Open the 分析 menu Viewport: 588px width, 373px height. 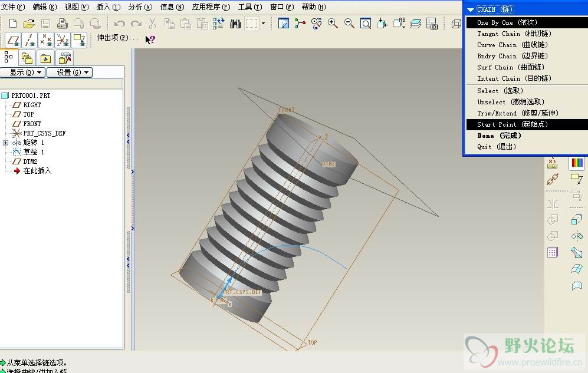pos(140,6)
